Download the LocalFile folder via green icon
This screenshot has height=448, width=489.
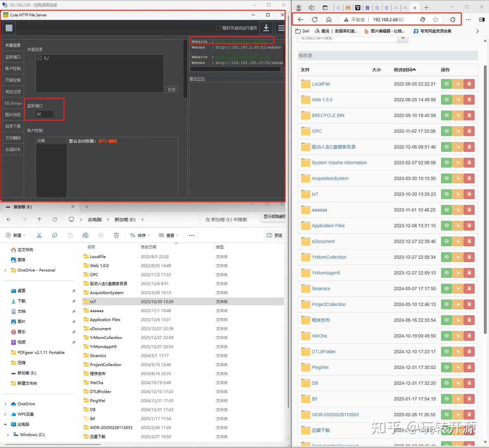click(446, 84)
